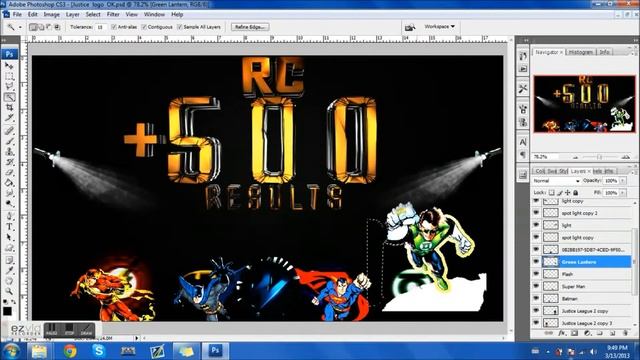640x360 pixels.
Task: Select the Clone Stamp tool
Action: 9,152
